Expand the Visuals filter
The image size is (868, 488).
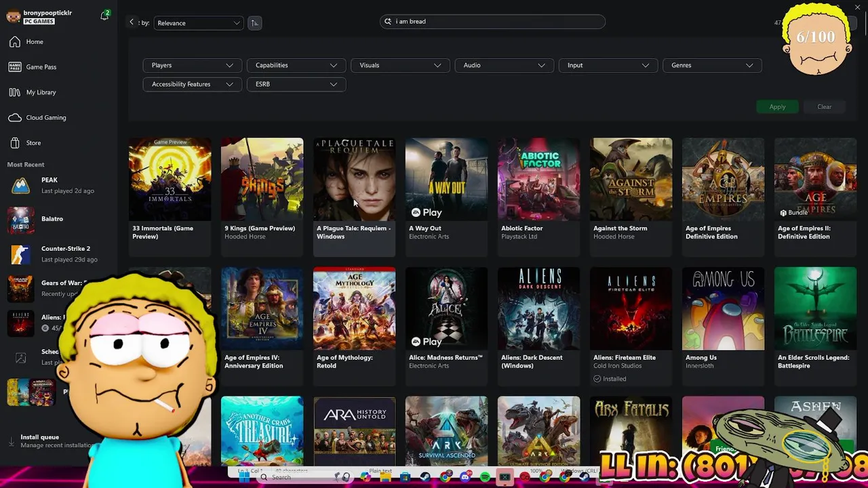click(x=400, y=66)
